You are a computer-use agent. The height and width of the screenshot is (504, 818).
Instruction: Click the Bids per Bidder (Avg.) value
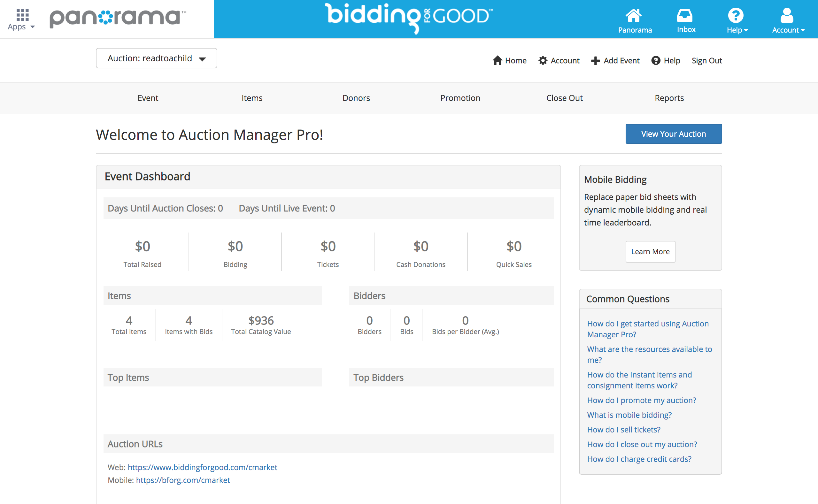465,320
